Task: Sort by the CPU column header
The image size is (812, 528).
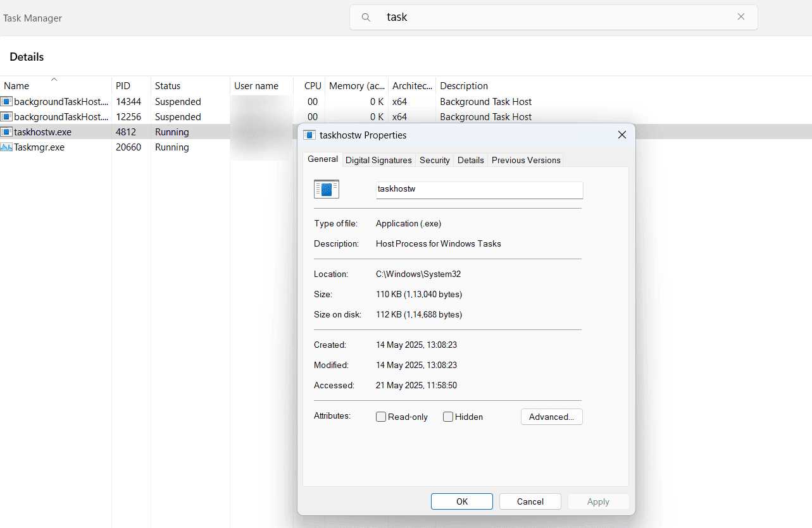Action: [x=309, y=85]
